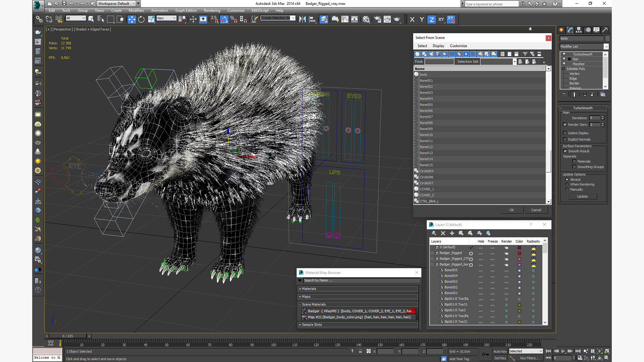644x362 pixels.
Task: Open the Material Editor toolbar icon
Action: click(366, 19)
